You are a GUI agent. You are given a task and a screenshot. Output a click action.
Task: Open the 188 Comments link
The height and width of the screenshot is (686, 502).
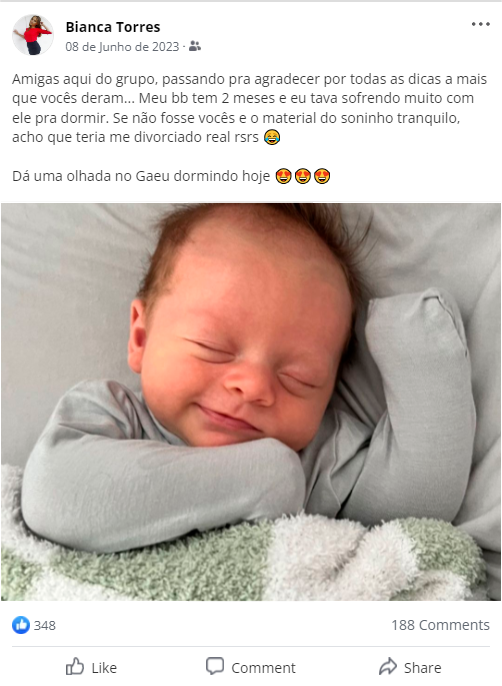[x=440, y=625]
